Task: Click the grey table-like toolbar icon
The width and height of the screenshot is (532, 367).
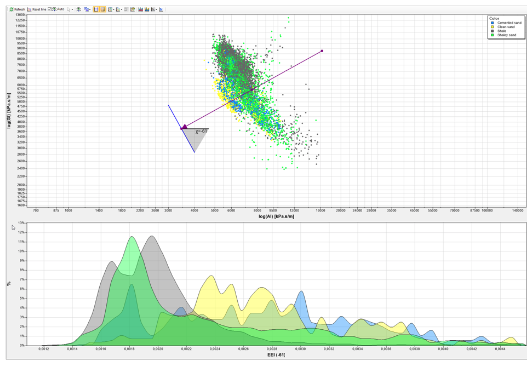Action: pyautogui.click(x=126, y=9)
